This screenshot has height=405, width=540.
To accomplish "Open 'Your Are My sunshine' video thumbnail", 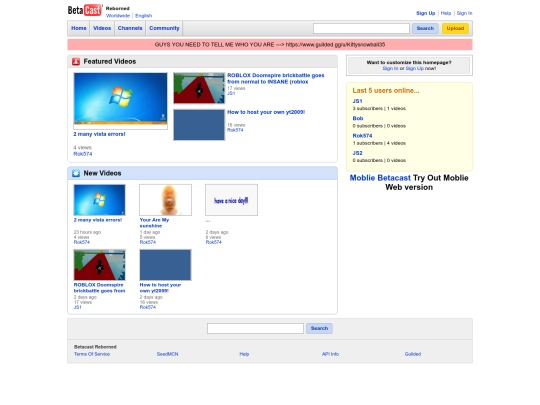I will click(x=165, y=200).
